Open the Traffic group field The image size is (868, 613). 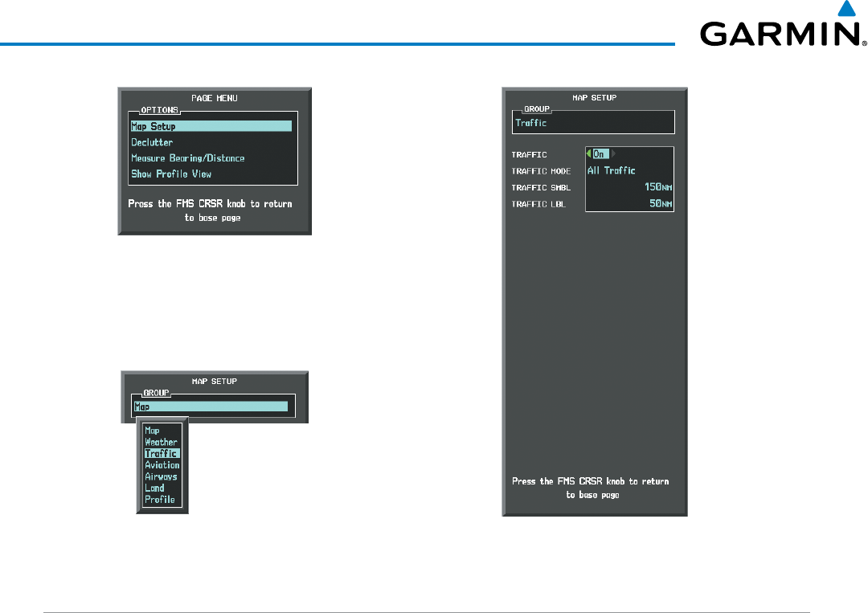pos(593,123)
